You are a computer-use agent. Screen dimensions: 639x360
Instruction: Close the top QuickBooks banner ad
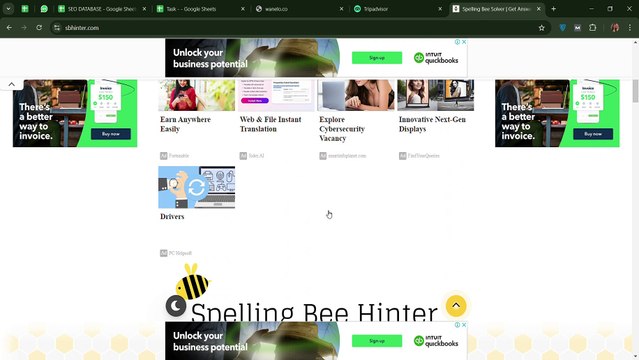464,42
